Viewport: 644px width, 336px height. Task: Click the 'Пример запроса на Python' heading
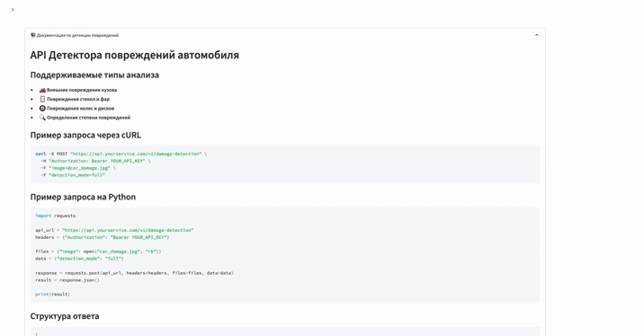(83, 198)
